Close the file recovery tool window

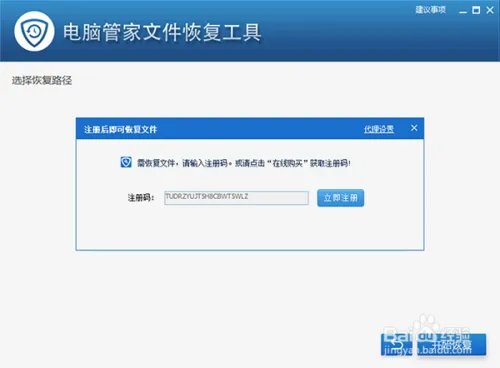coord(490,10)
